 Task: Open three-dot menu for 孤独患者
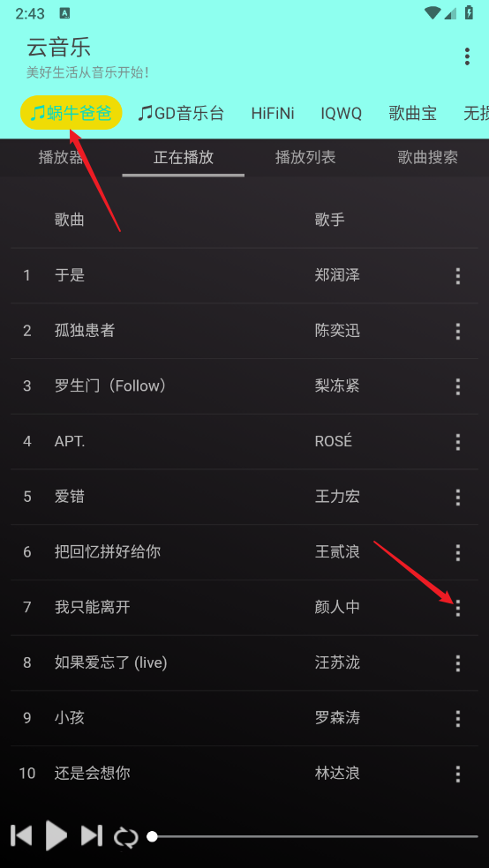(457, 331)
